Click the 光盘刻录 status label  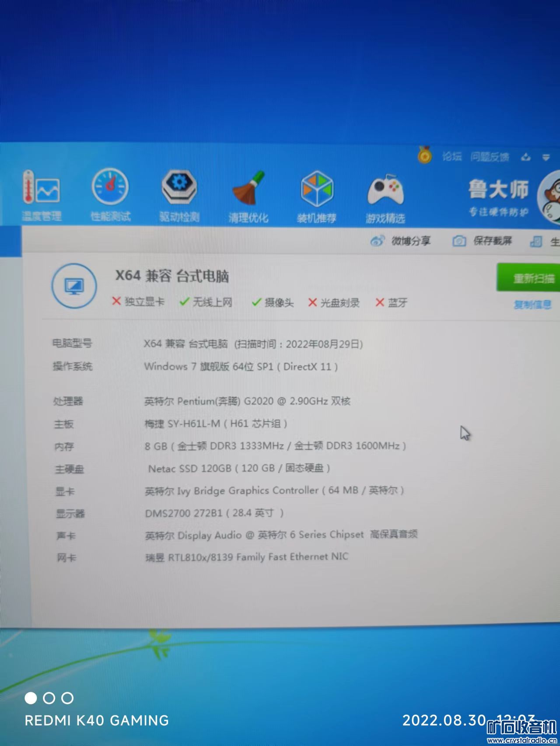pos(340,303)
